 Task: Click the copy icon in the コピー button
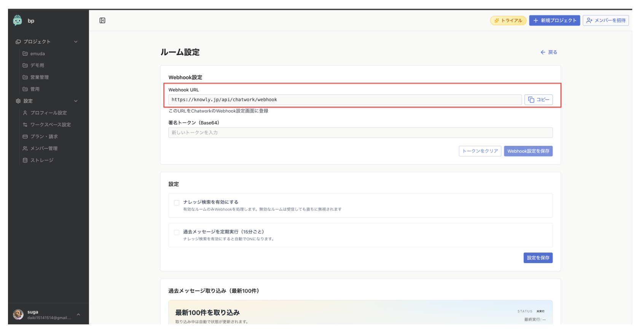[x=531, y=100]
